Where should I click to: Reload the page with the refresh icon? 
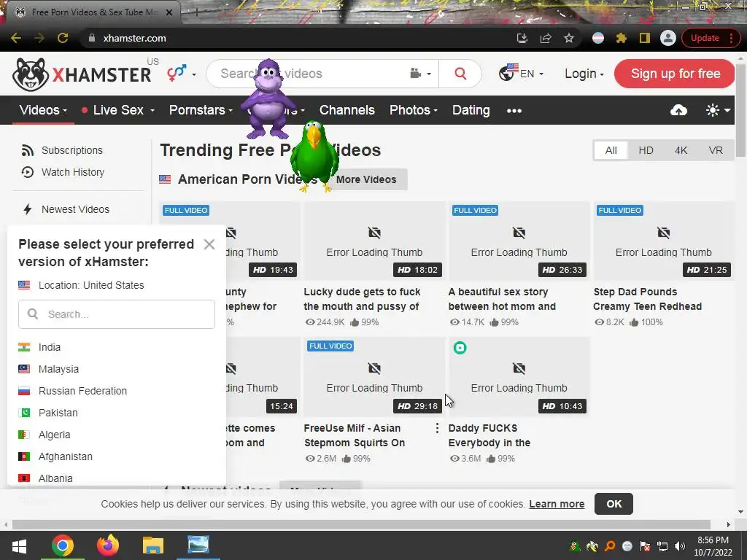[x=63, y=38]
